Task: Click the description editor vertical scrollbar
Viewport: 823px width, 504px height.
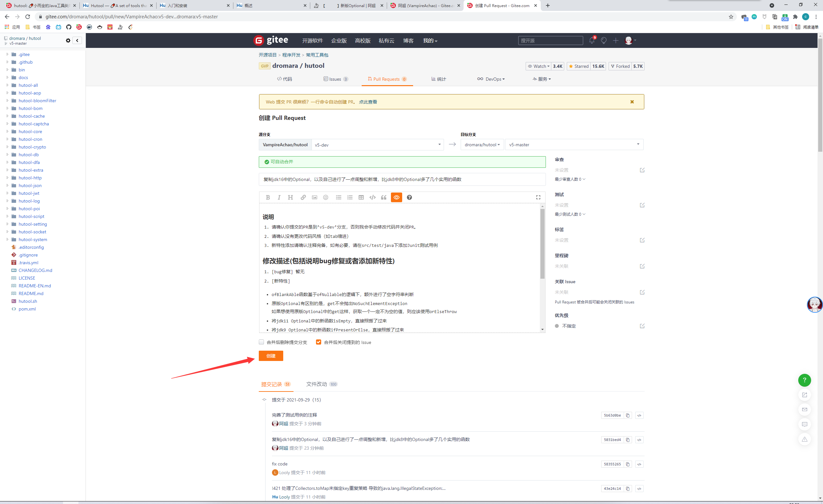Action: (542, 244)
